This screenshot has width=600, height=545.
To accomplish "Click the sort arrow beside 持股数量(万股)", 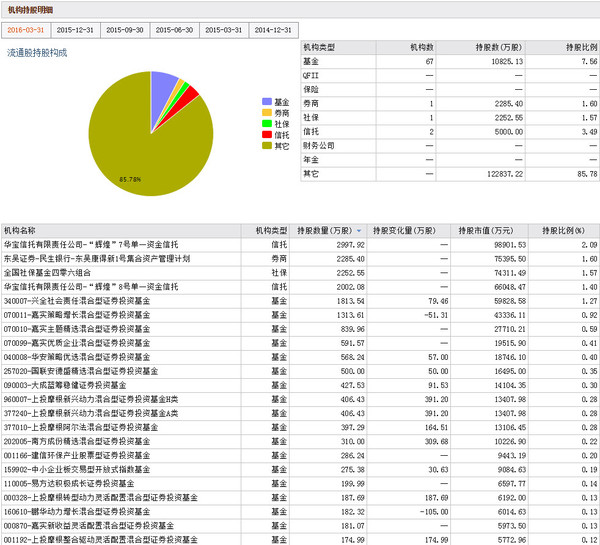I will coord(359,230).
